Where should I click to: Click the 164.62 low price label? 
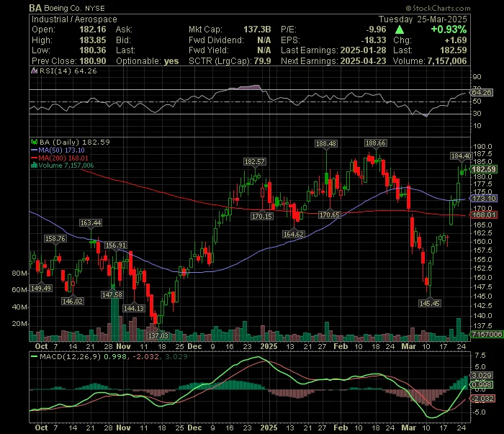click(x=293, y=234)
